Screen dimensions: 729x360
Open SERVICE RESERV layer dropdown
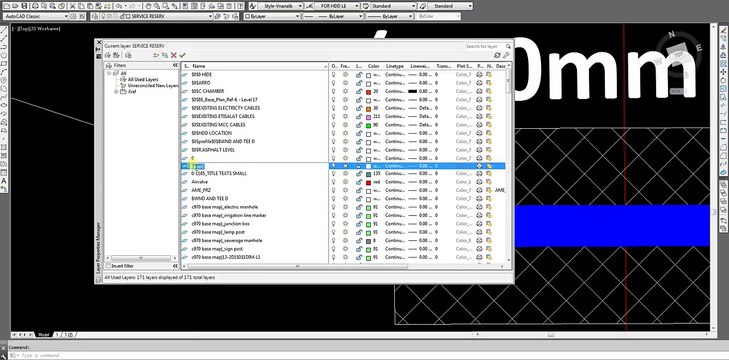[x=210, y=16]
